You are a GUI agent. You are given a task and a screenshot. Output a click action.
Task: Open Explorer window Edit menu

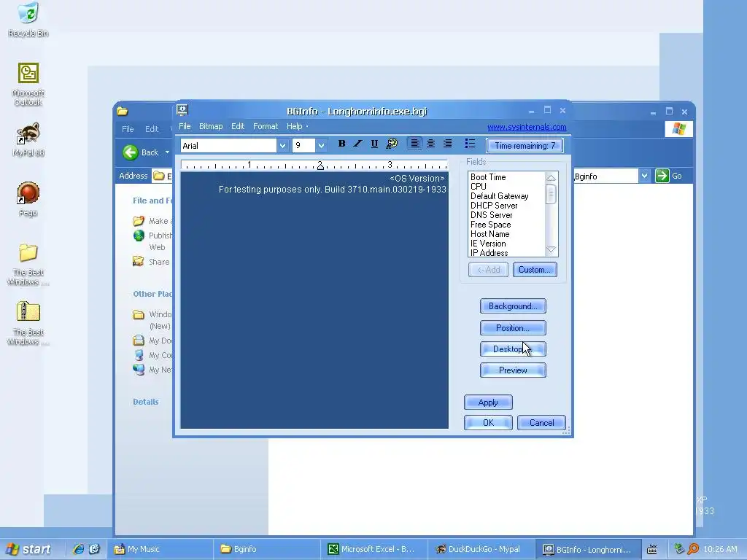pyautogui.click(x=152, y=129)
